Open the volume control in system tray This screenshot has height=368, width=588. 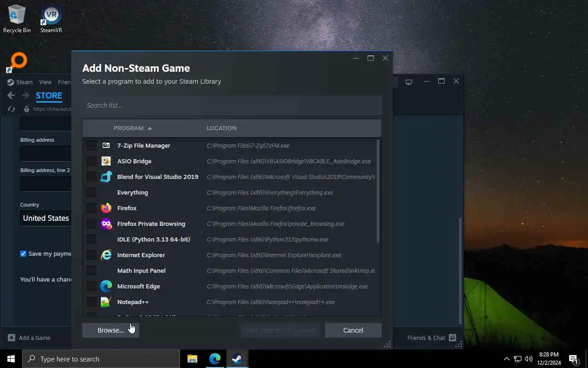tap(529, 359)
